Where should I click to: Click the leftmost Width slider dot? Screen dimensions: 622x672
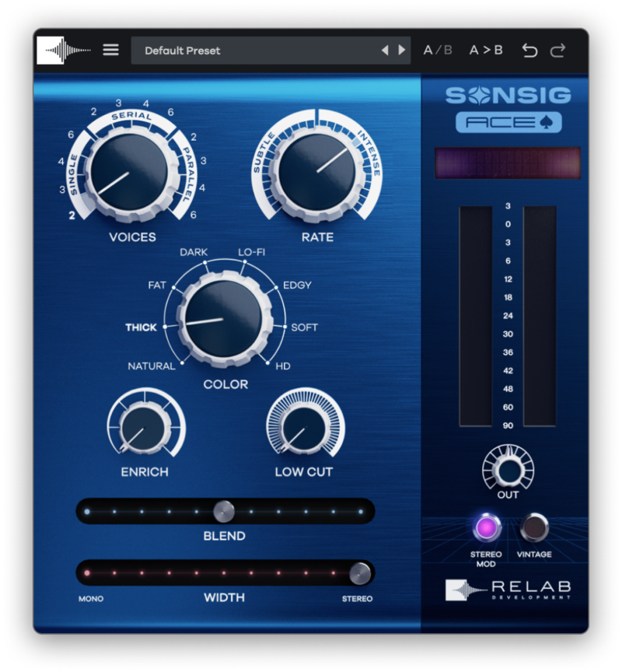coord(87,573)
